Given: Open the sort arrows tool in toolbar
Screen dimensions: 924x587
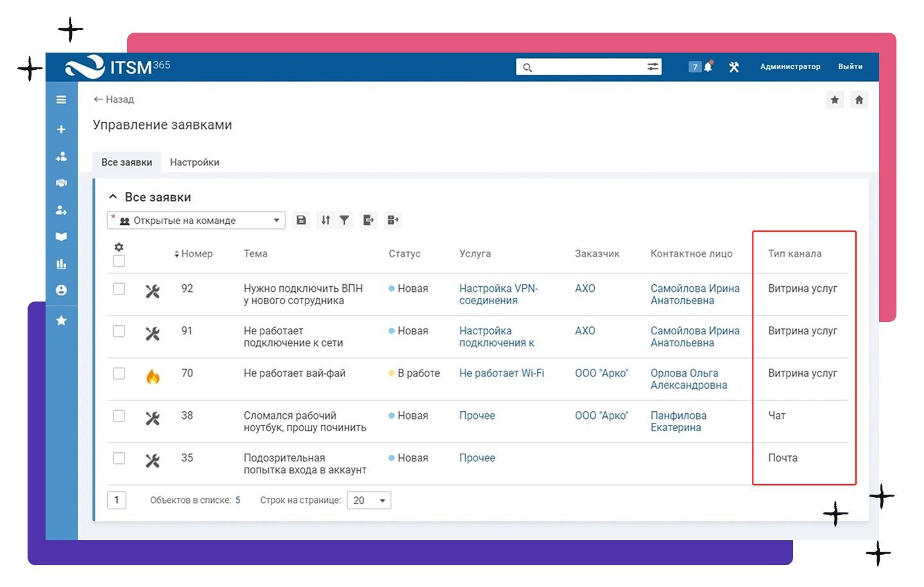Looking at the screenshot, I should [x=326, y=220].
